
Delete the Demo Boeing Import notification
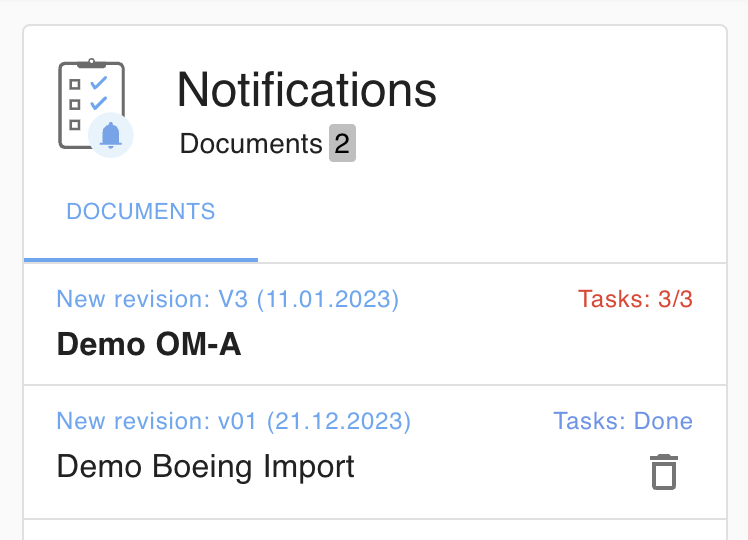pyautogui.click(x=664, y=471)
